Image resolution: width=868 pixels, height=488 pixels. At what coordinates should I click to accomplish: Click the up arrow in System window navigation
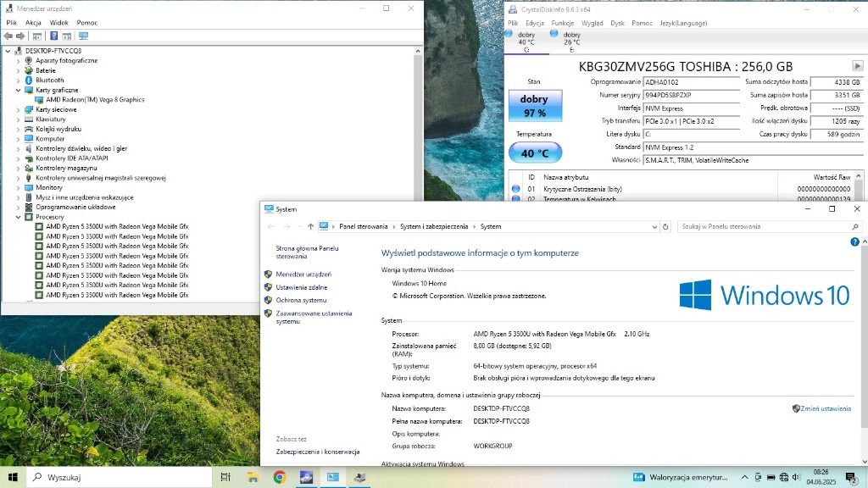310,227
